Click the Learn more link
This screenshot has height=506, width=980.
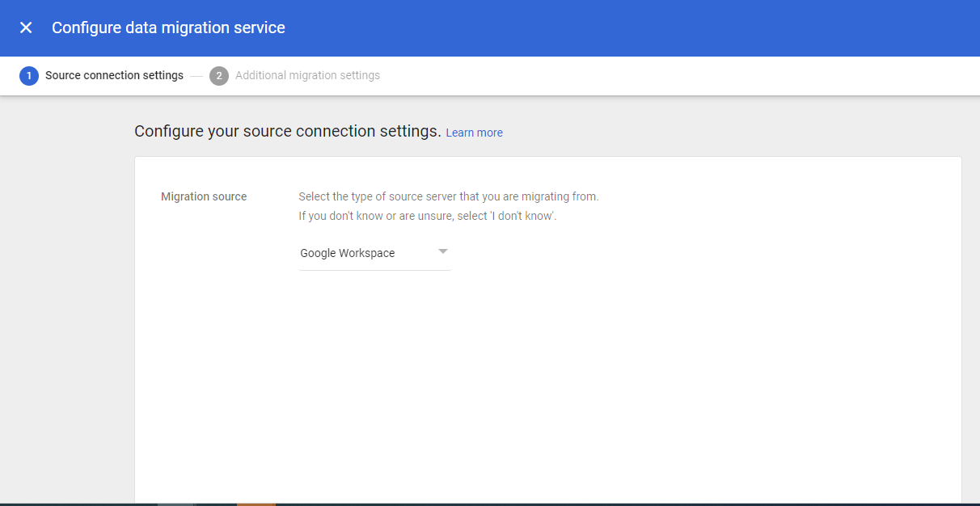coord(474,133)
